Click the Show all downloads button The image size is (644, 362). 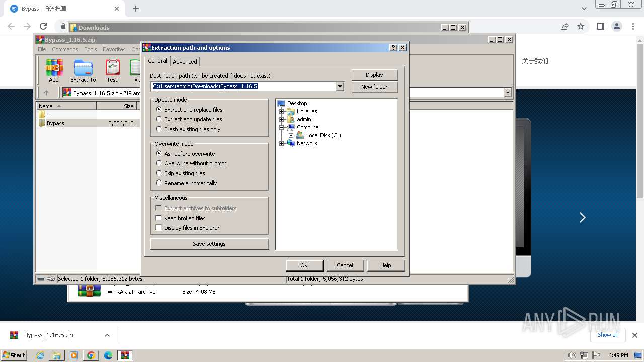(x=607, y=335)
